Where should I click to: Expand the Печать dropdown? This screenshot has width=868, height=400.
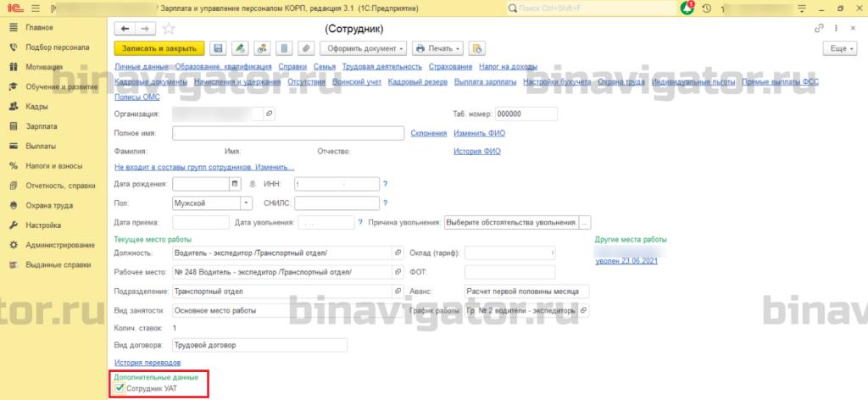pos(438,48)
